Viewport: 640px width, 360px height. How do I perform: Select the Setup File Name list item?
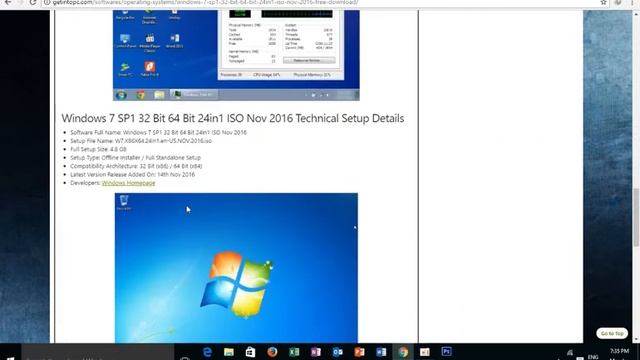coord(141,141)
